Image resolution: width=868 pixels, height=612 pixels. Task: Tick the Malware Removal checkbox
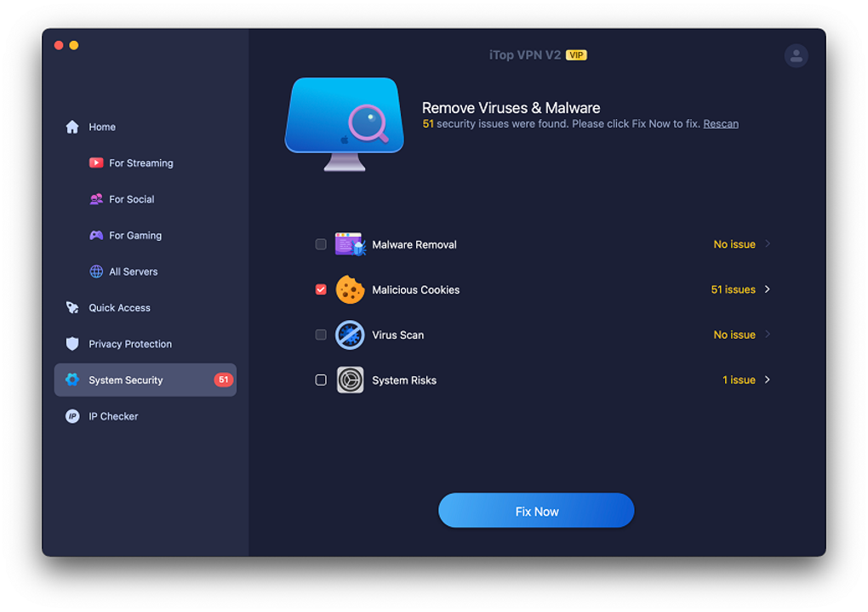pyautogui.click(x=321, y=244)
